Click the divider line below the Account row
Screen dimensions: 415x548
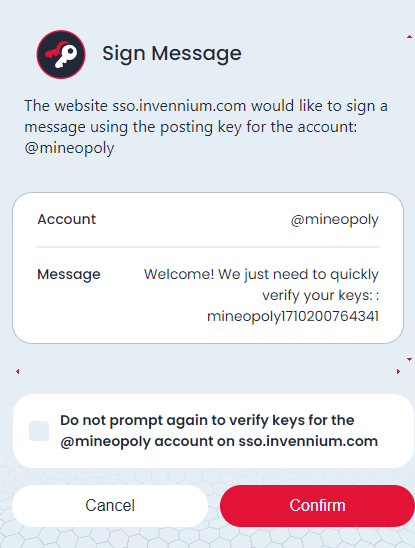[208, 247]
